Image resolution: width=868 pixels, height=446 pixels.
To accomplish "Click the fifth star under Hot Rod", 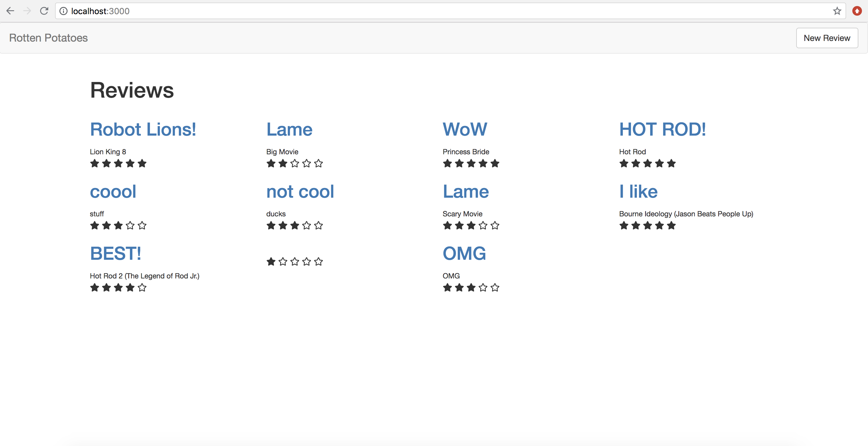I will [671, 164].
